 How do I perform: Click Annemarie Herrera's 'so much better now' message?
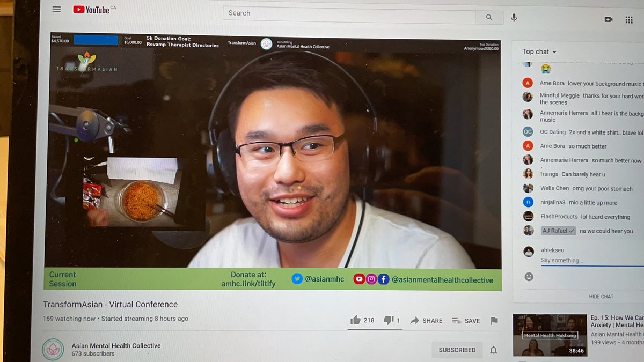(x=617, y=160)
